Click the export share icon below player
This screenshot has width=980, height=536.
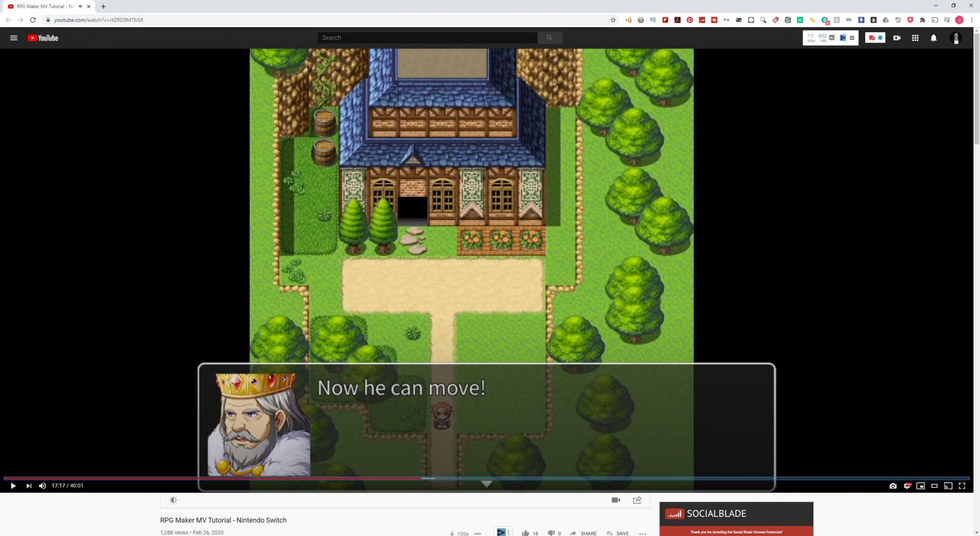(637, 500)
